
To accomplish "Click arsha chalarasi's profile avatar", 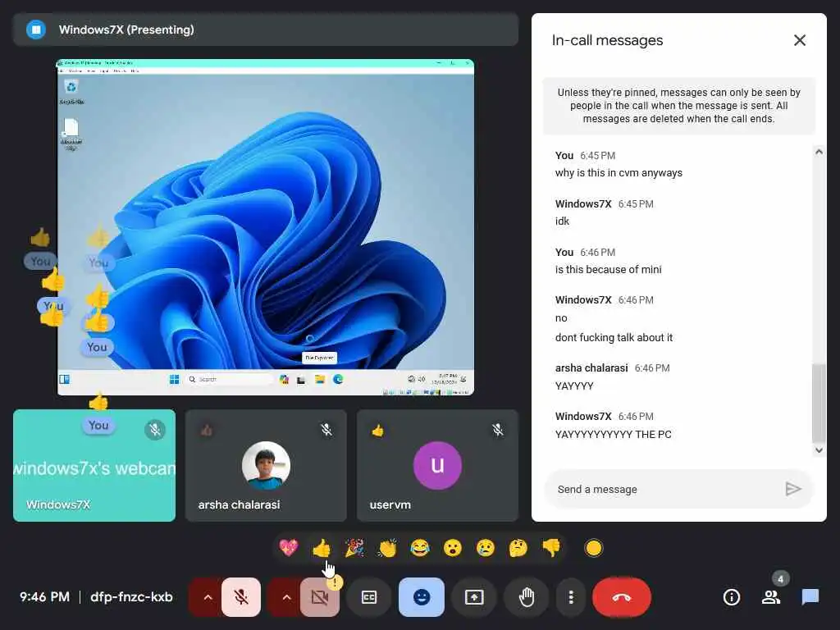I will tap(266, 466).
